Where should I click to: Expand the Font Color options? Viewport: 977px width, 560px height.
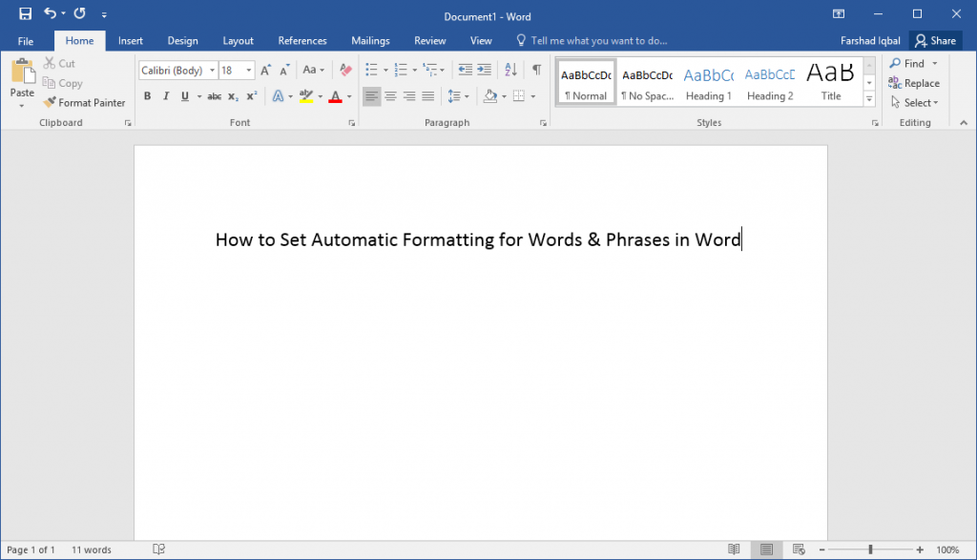[349, 95]
